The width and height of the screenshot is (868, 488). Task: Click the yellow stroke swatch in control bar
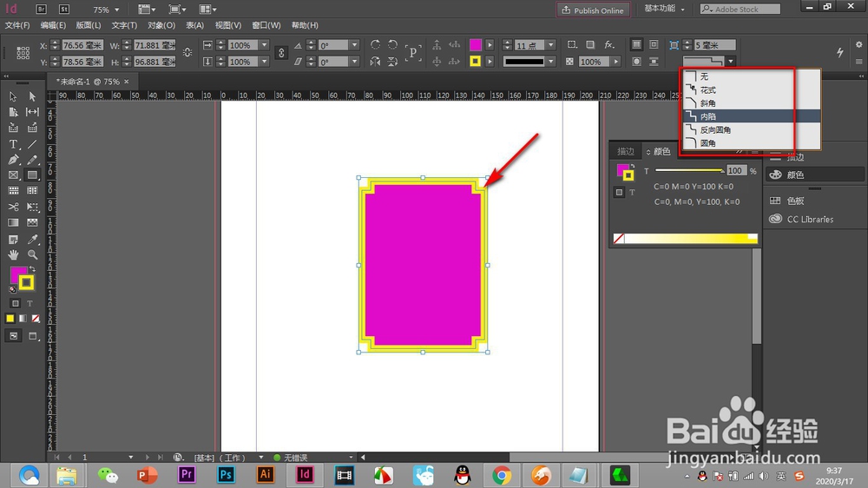(x=475, y=62)
